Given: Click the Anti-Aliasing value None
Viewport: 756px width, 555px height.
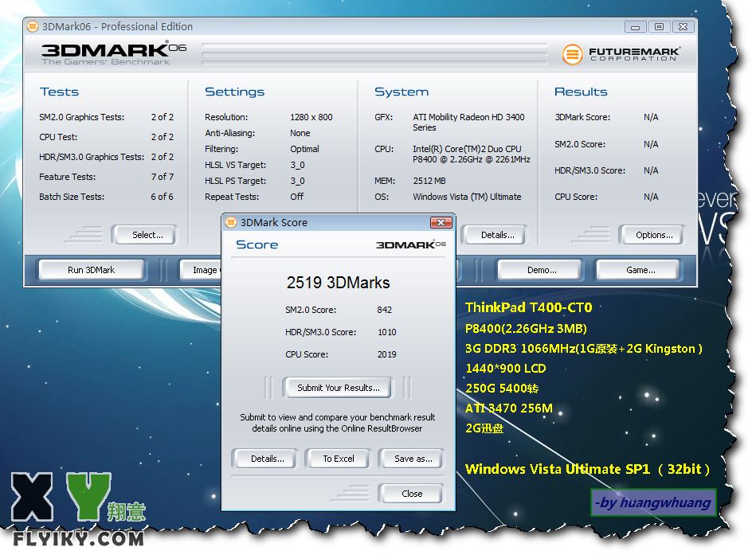Looking at the screenshot, I should [x=300, y=133].
